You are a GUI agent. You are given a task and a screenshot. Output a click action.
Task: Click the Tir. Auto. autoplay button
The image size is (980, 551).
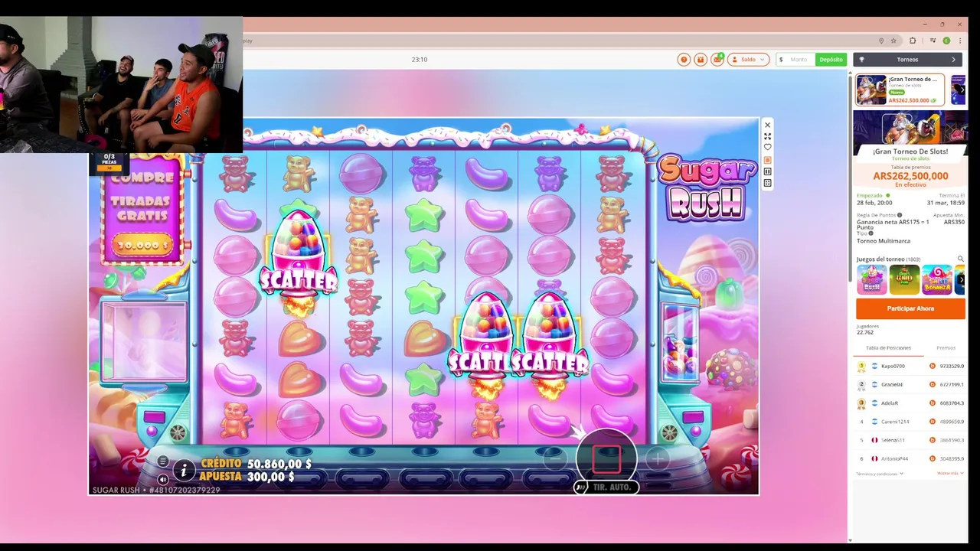pyautogui.click(x=612, y=487)
